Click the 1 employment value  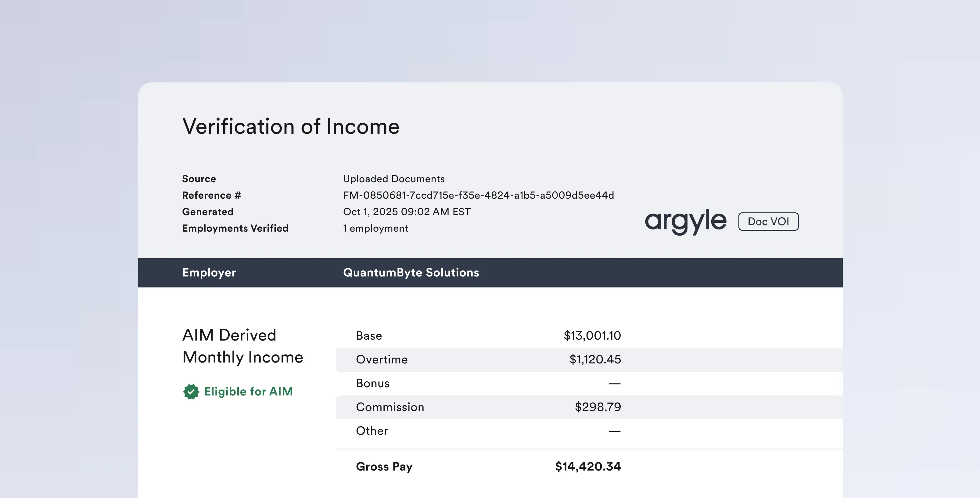pyautogui.click(x=375, y=229)
